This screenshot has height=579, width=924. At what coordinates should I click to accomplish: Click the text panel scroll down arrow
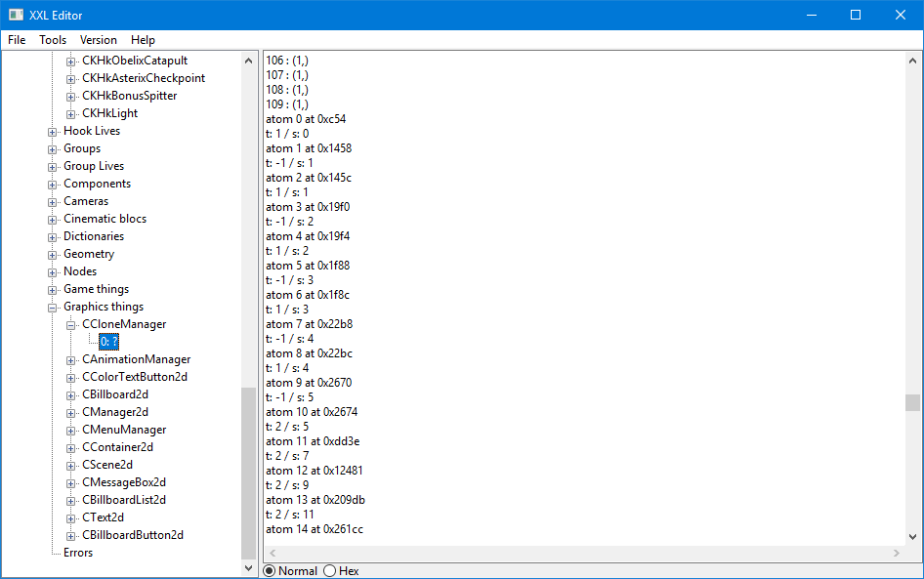(913, 537)
